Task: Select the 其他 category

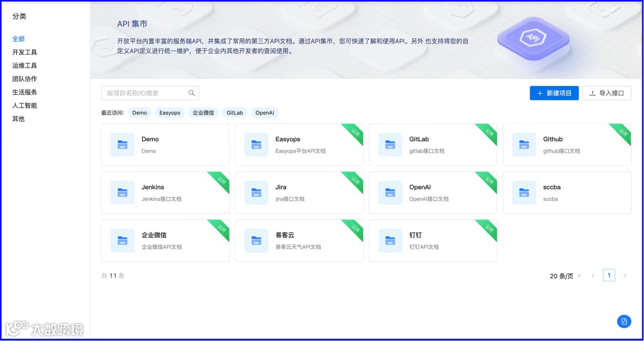Action: point(18,119)
